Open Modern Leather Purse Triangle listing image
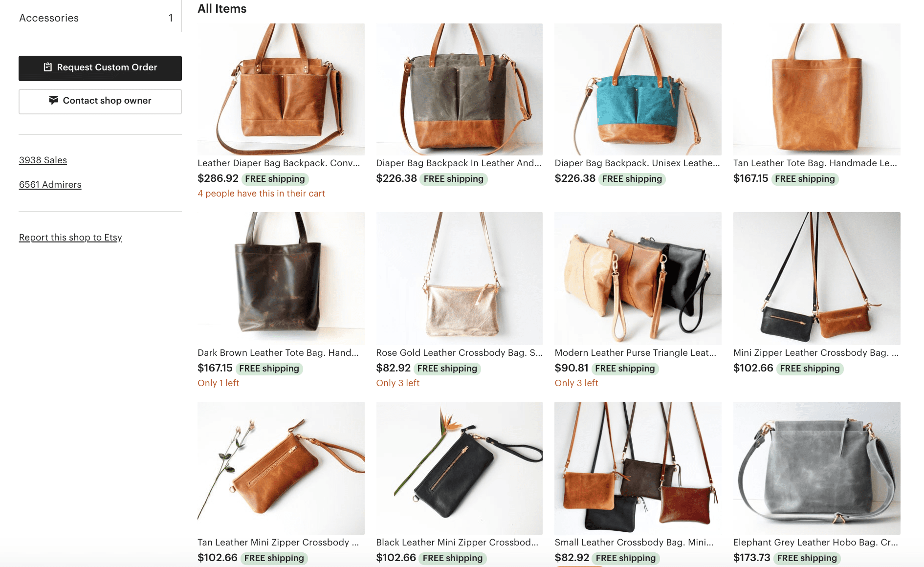The width and height of the screenshot is (924, 567). pyautogui.click(x=638, y=279)
